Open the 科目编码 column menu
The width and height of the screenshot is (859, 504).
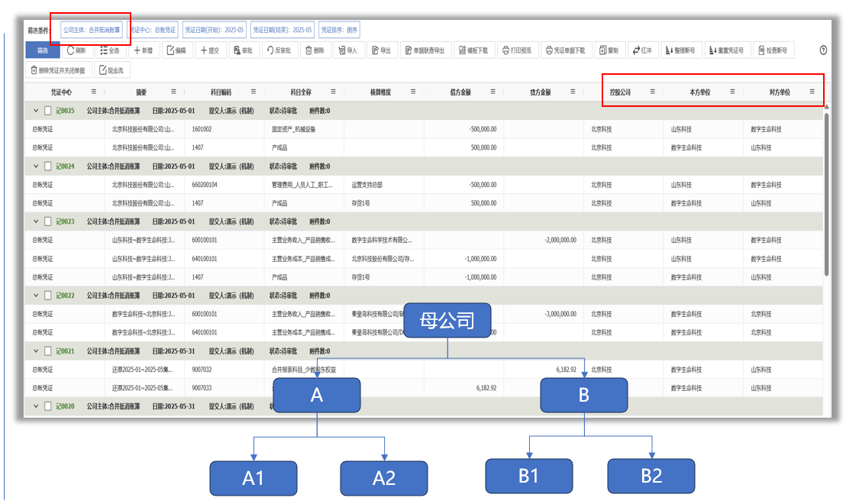tap(253, 92)
